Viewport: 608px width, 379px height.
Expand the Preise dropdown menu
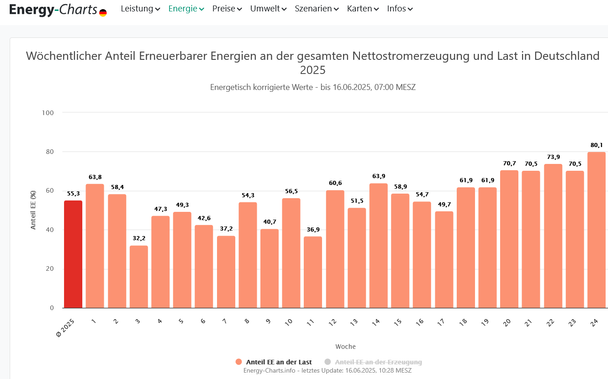(227, 9)
